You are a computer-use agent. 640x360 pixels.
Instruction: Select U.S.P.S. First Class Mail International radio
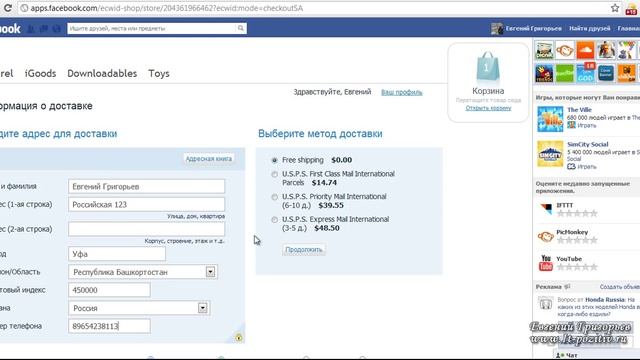275,174
